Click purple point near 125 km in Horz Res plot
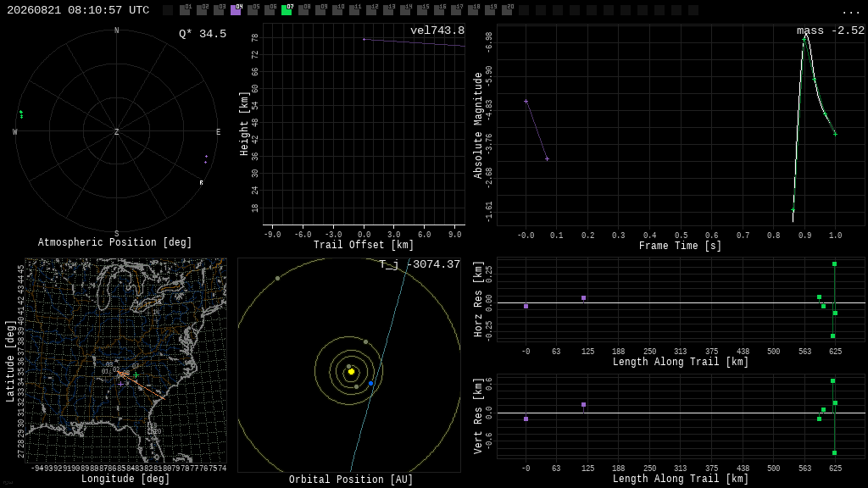868x488 pixels. [x=583, y=298]
